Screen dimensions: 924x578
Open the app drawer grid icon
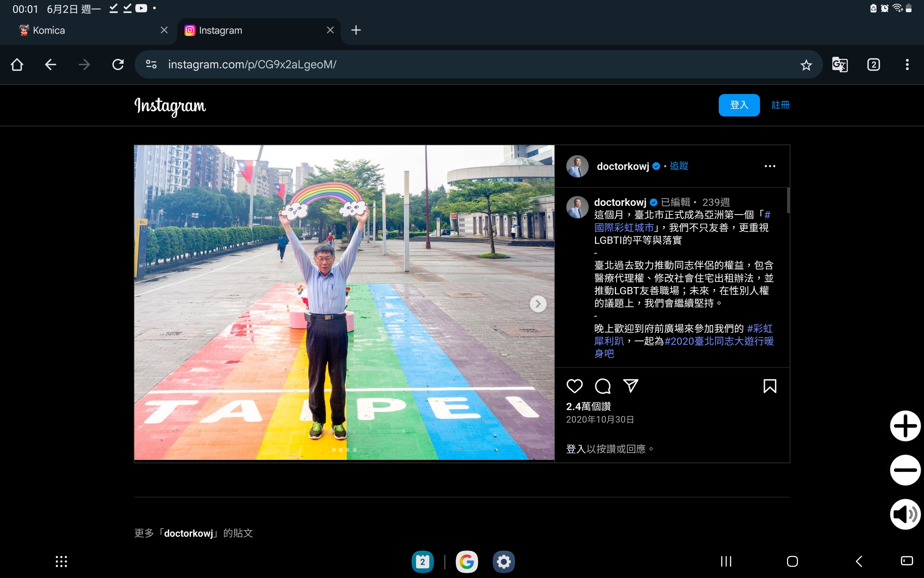point(61,562)
